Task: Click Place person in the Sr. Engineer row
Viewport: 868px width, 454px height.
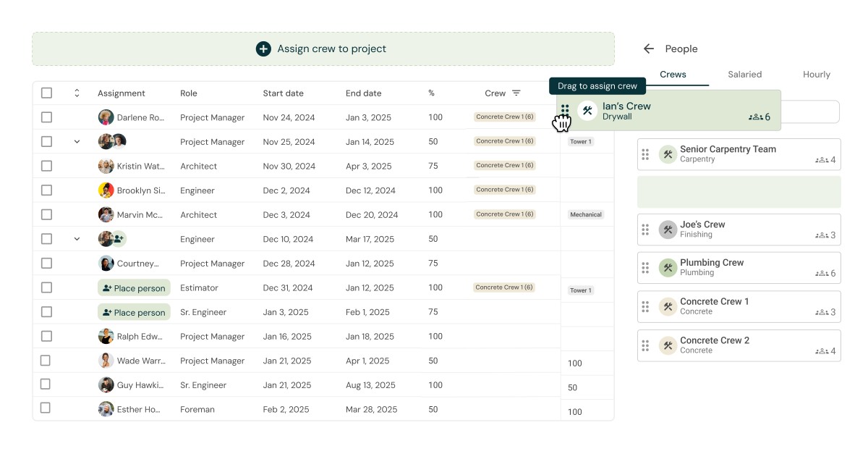Action: [134, 312]
